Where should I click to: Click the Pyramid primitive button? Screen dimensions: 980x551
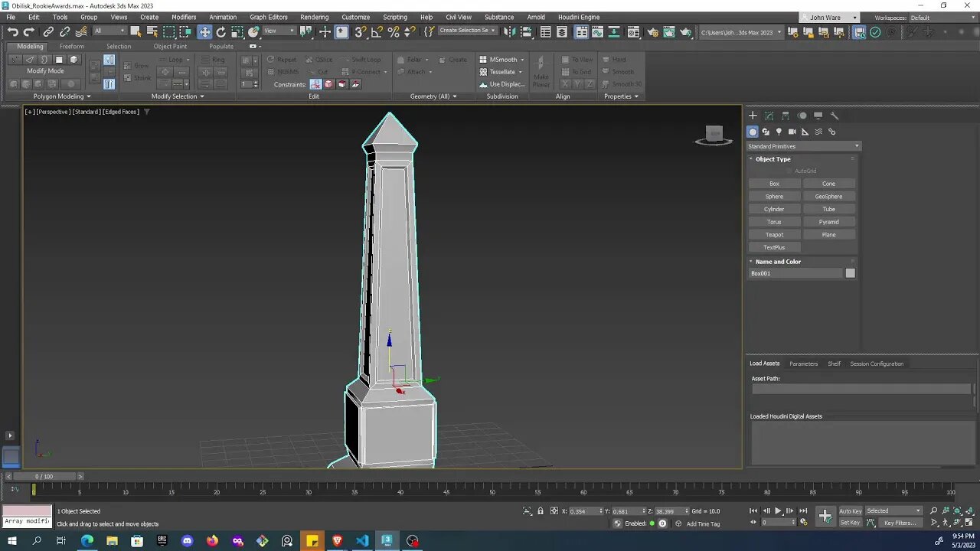tap(828, 222)
